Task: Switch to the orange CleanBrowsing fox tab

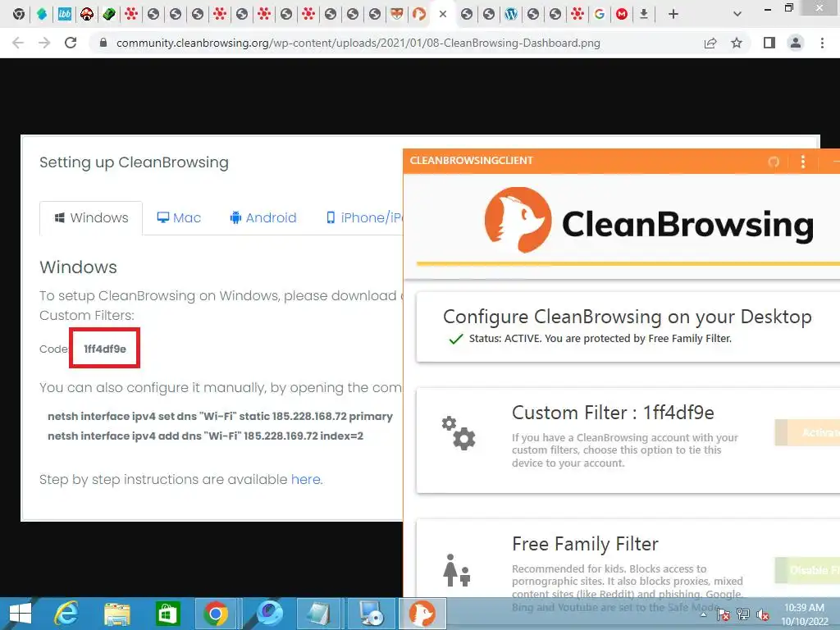Action: coord(419,15)
